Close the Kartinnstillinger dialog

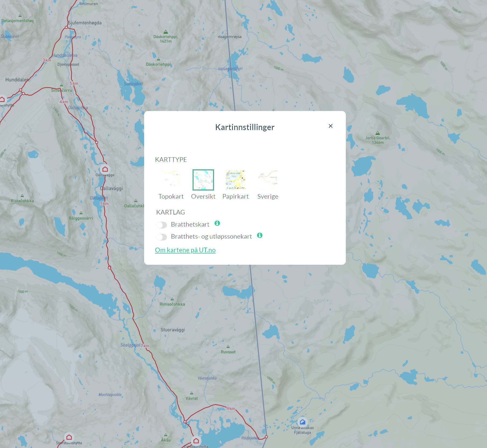330,126
